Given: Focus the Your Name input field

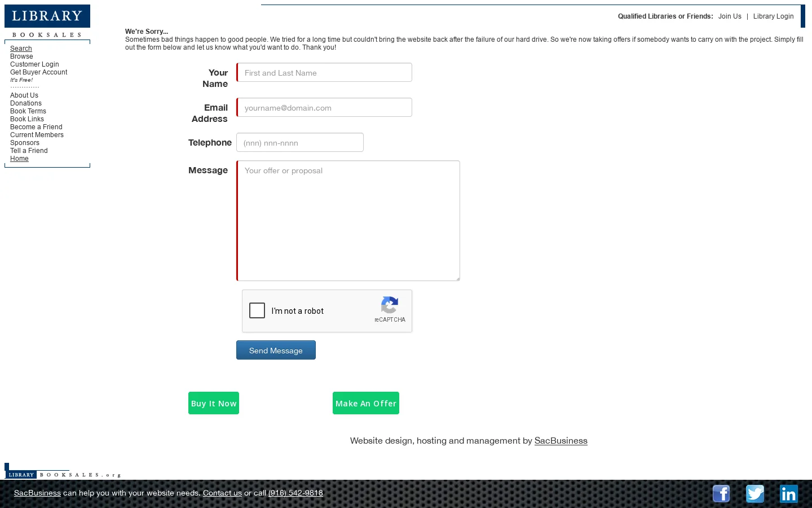Looking at the screenshot, I should click(x=324, y=72).
